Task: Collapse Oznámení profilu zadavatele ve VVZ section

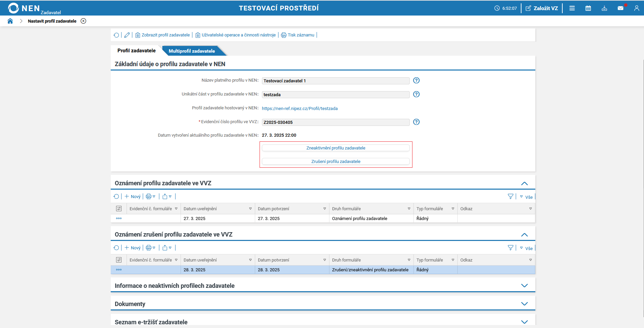Action: tap(524, 184)
